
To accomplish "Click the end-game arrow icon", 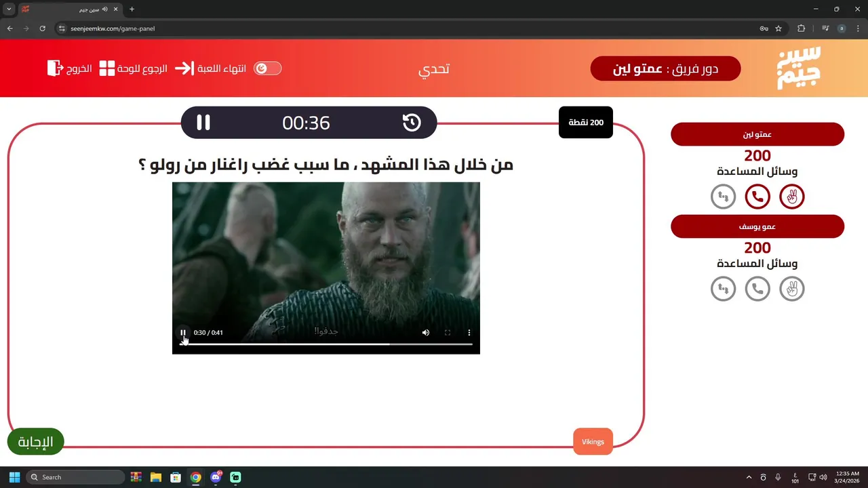I will [x=184, y=68].
